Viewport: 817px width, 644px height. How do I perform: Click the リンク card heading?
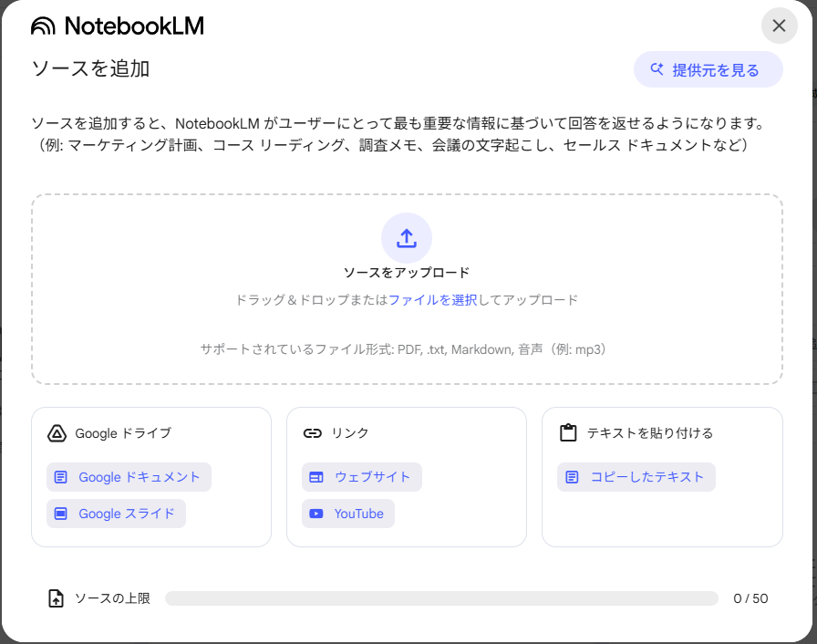[x=350, y=433]
